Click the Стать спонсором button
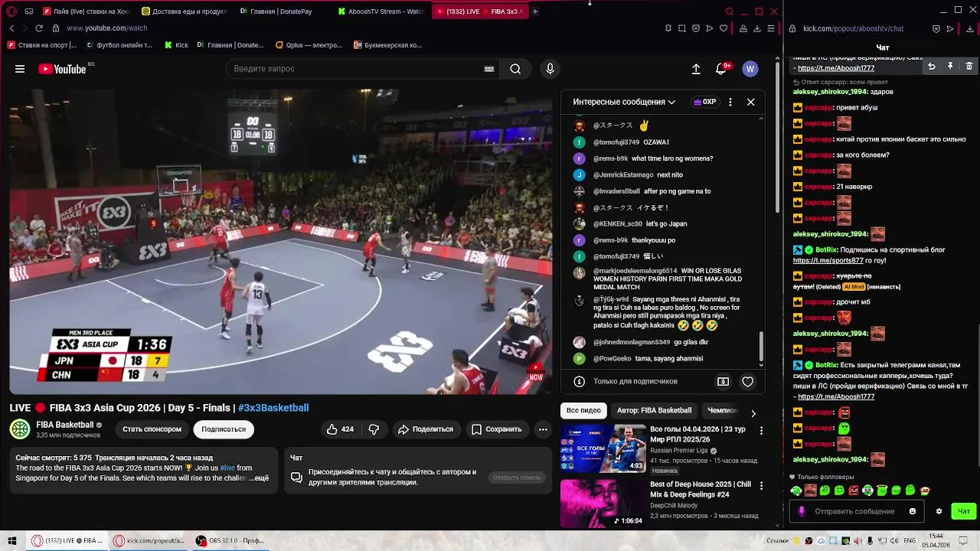This screenshot has width=980, height=551. click(x=152, y=429)
